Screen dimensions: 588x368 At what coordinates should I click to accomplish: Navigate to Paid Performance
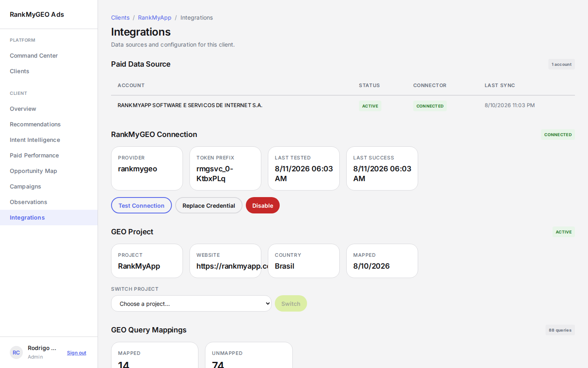(x=49, y=155)
